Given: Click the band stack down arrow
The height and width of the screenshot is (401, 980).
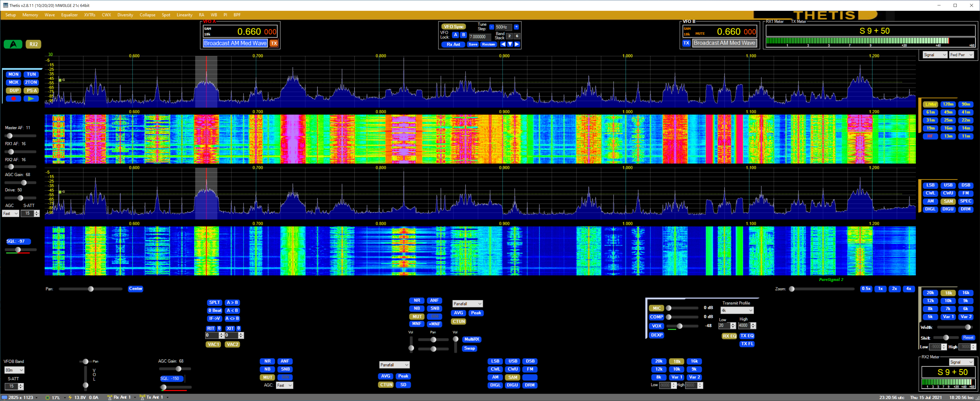Looking at the screenshot, I should pos(510,44).
